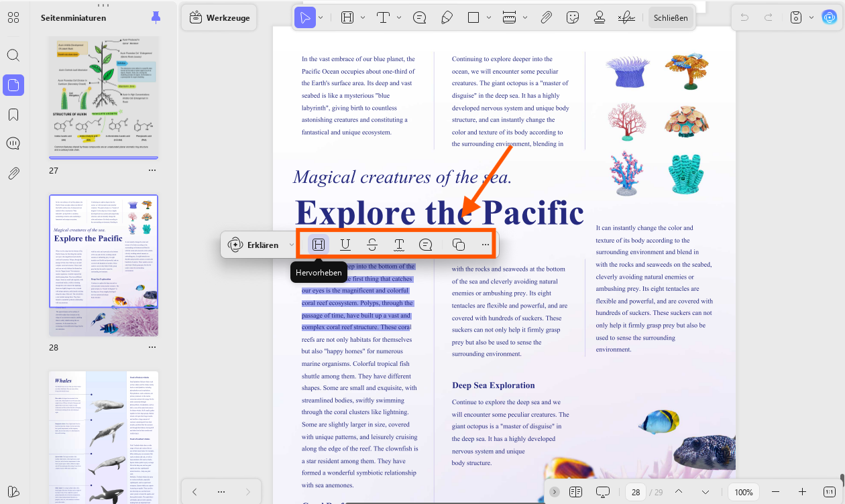Select the pencil drawing tool
The width and height of the screenshot is (845, 504).
[x=447, y=18]
